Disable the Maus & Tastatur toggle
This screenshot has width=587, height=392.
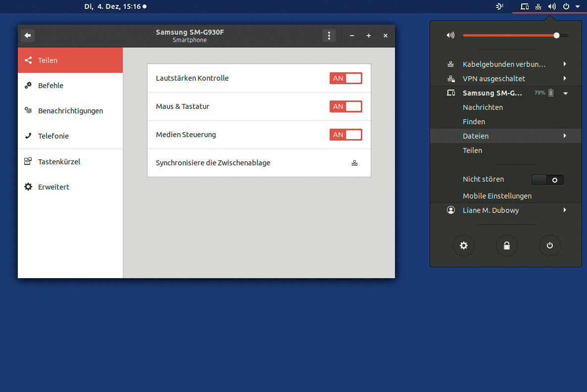(x=346, y=106)
